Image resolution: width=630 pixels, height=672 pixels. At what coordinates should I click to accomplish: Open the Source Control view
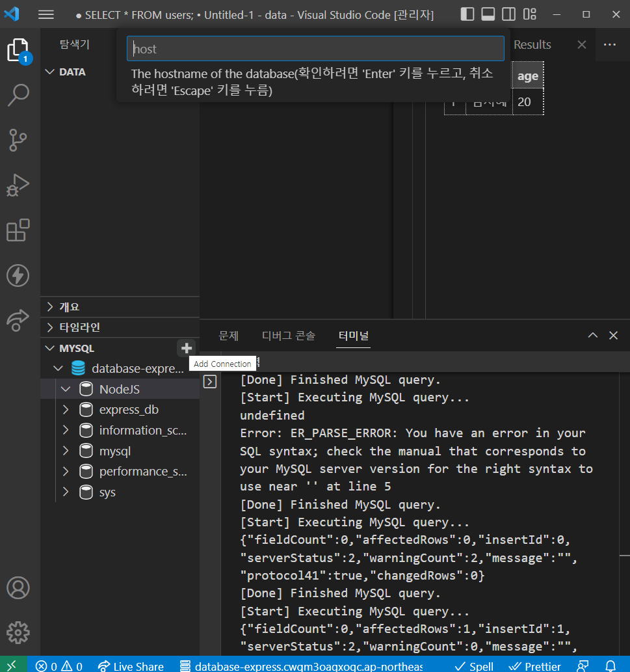tap(18, 140)
